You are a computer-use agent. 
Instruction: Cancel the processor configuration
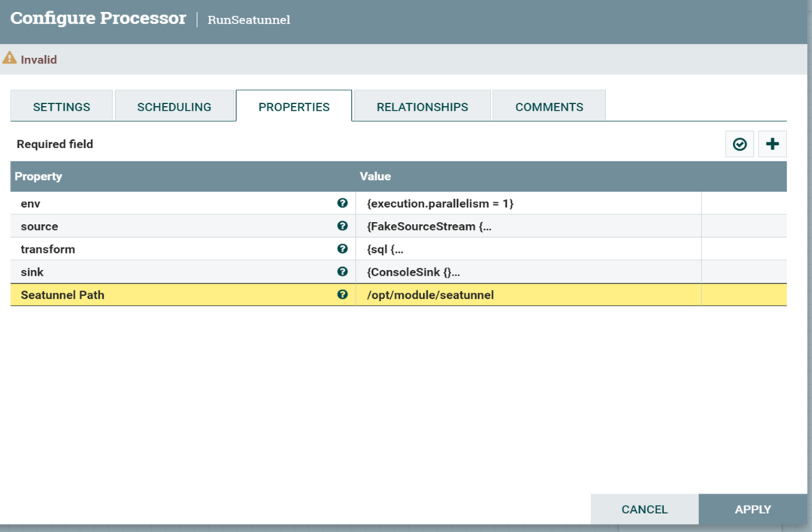tap(644, 509)
